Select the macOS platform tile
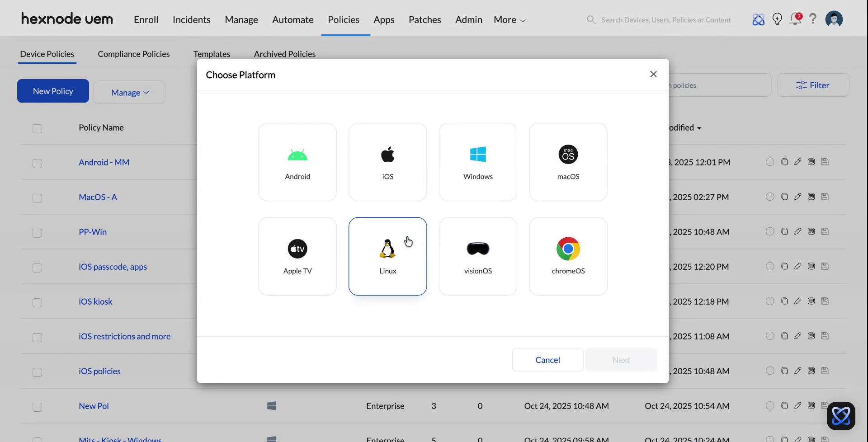The height and width of the screenshot is (442, 868). (x=568, y=162)
